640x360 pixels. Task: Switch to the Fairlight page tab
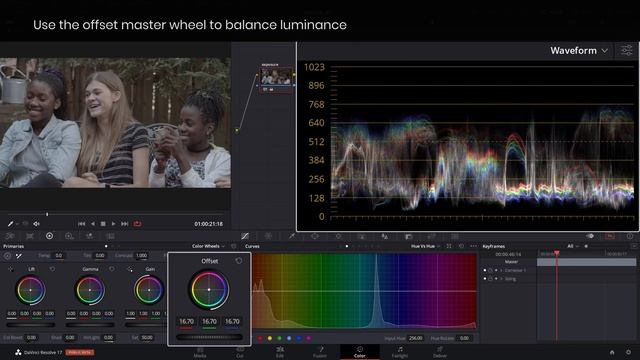tap(400, 351)
